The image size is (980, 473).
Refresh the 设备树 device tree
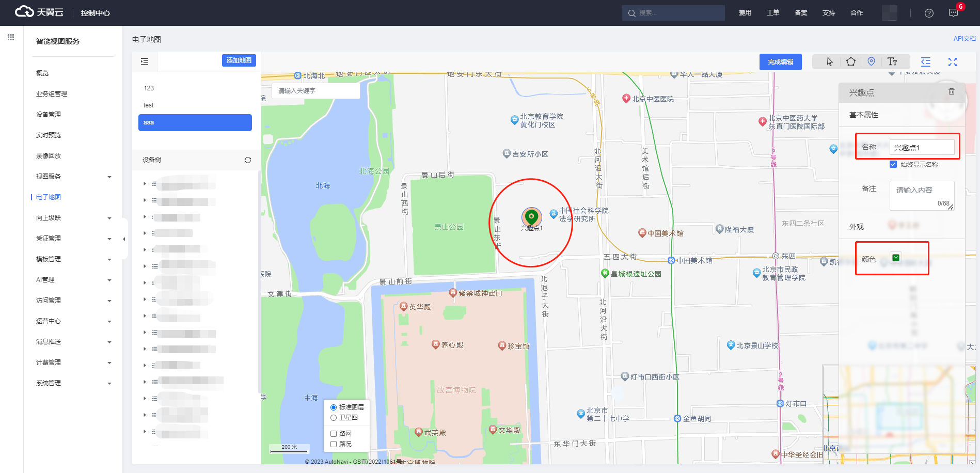[248, 160]
